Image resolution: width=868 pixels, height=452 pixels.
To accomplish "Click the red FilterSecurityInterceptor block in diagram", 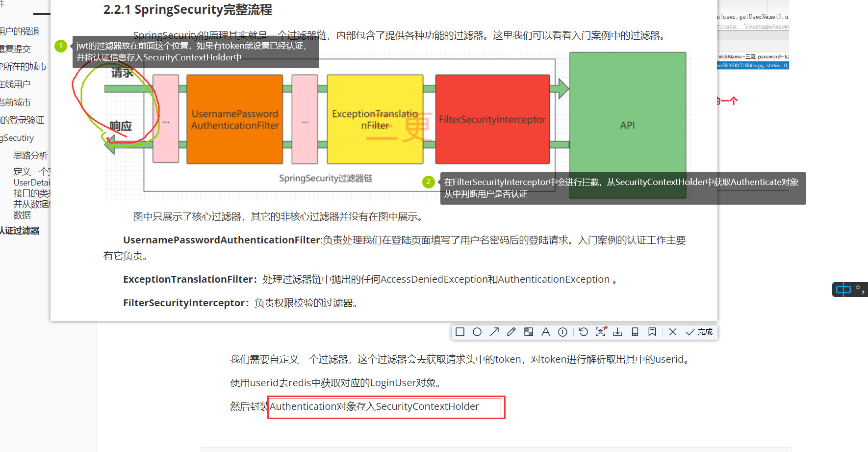I will pos(492,119).
